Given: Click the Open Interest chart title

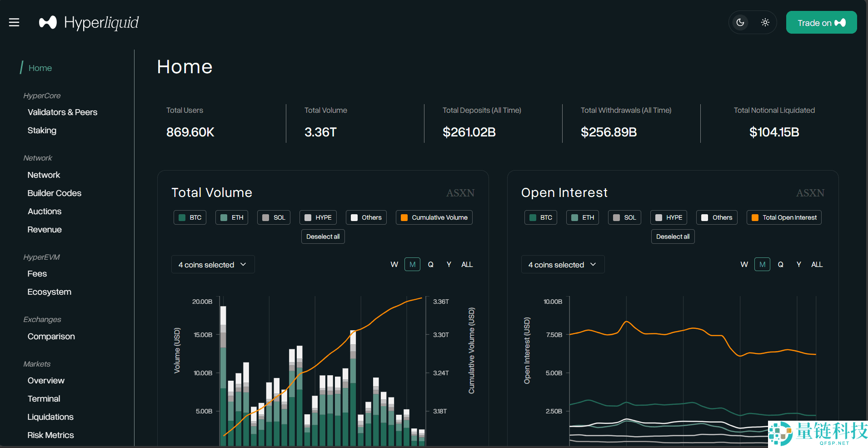Looking at the screenshot, I should click(x=564, y=192).
